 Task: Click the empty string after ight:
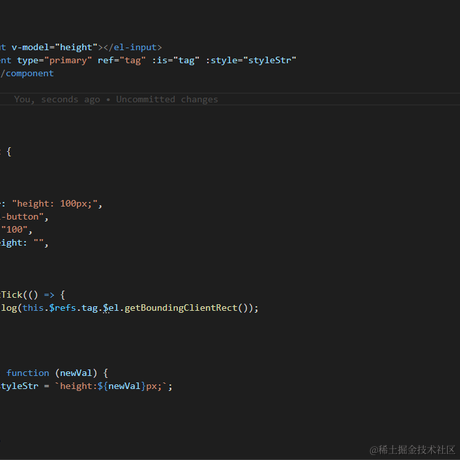[38, 243]
